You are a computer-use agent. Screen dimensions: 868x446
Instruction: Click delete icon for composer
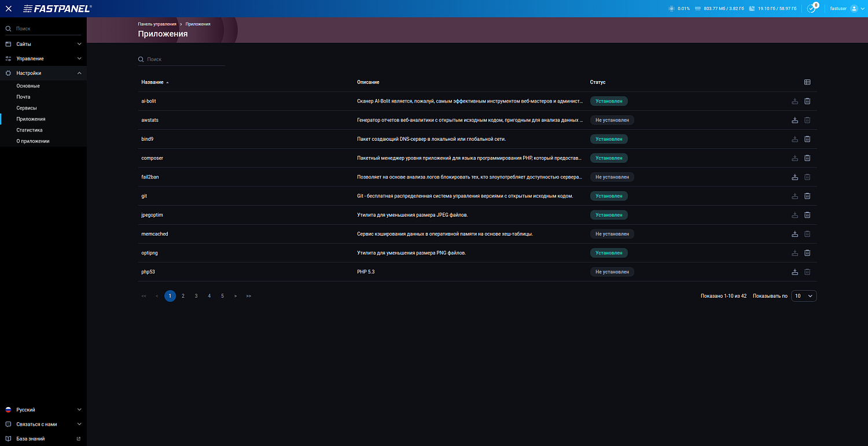click(x=807, y=158)
